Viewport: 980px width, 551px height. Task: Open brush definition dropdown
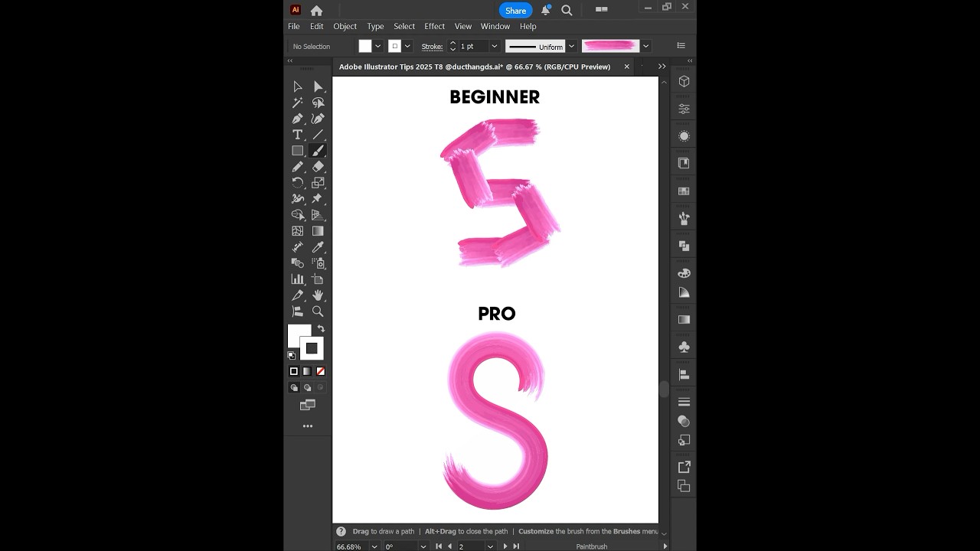646,46
